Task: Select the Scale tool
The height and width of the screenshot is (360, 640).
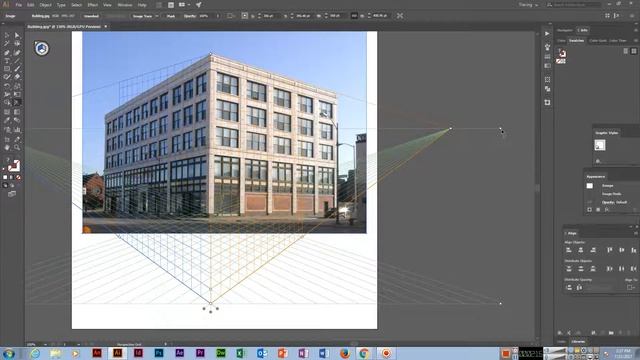Action: coord(17,86)
